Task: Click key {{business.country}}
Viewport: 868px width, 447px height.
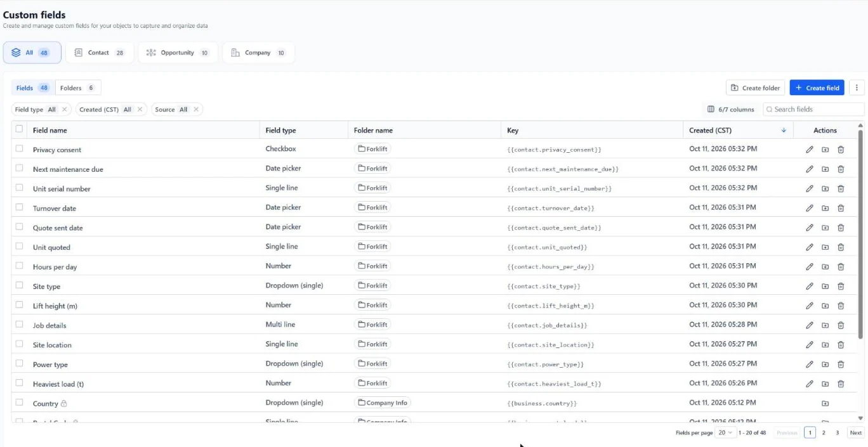Action: [x=542, y=403]
